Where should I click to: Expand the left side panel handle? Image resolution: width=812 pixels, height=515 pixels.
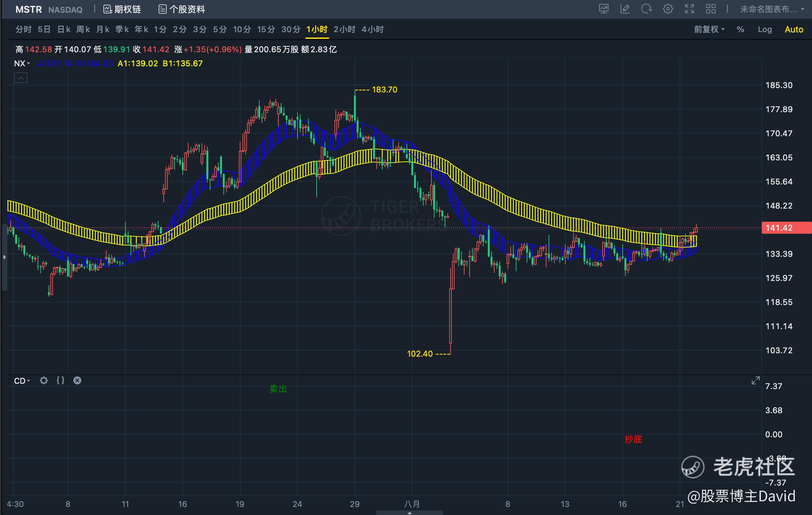4,257
